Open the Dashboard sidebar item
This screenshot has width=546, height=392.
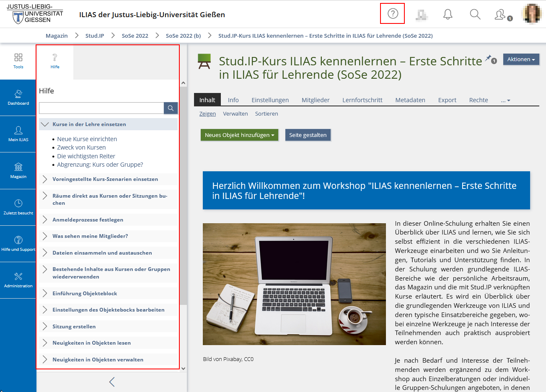click(x=18, y=98)
